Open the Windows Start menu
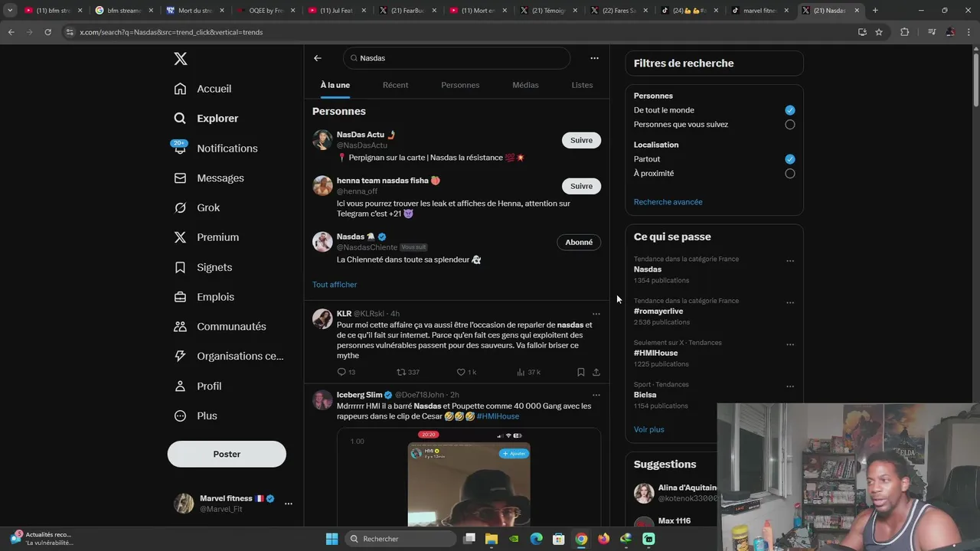This screenshot has width=980, height=551. point(332,539)
